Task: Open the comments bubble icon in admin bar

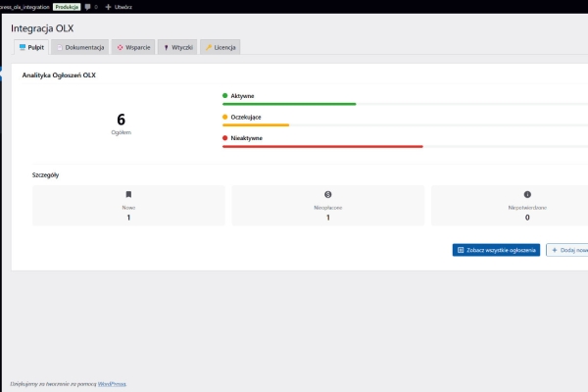Action: pos(88,7)
